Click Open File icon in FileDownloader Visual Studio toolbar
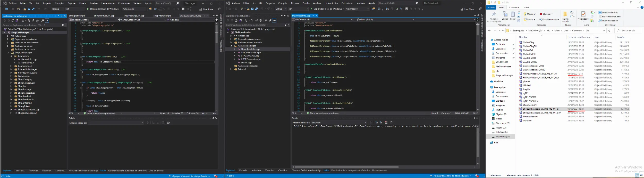This screenshot has height=178, width=644. click(248, 9)
